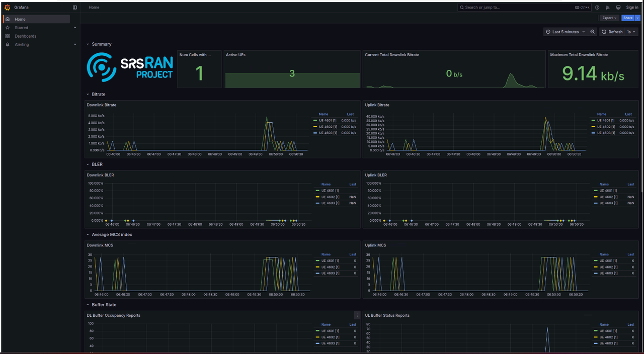
Task: Click the Alerting bell icon in sidebar
Action: (x=8, y=45)
